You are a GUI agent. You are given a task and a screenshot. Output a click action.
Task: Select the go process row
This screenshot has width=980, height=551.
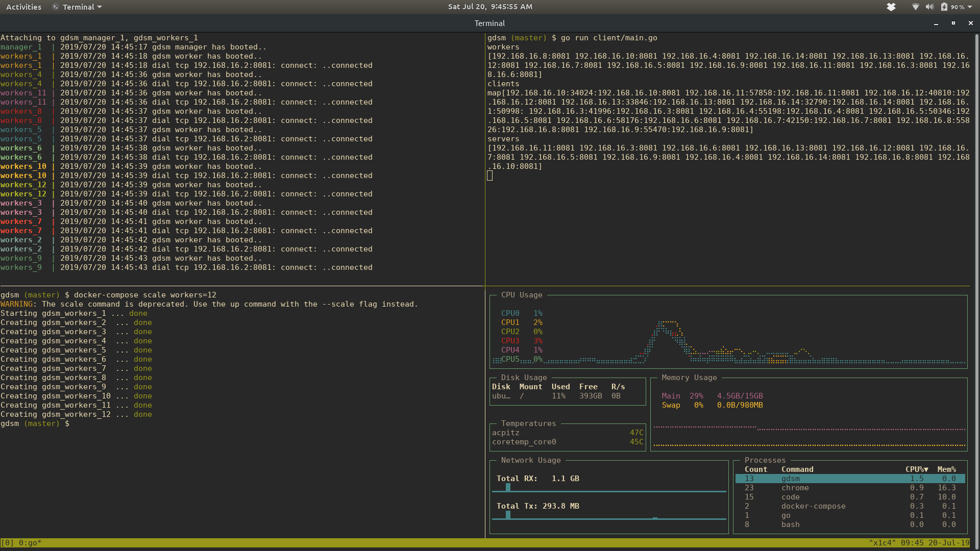point(850,515)
